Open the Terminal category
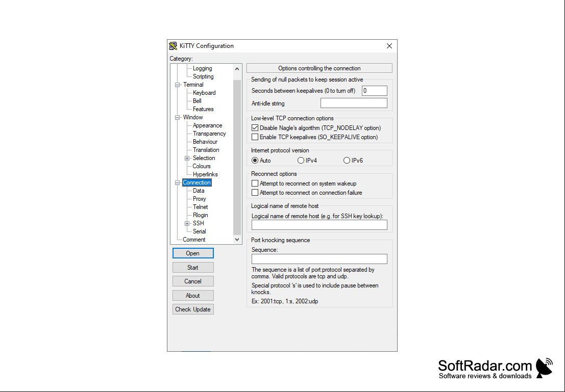 193,85
